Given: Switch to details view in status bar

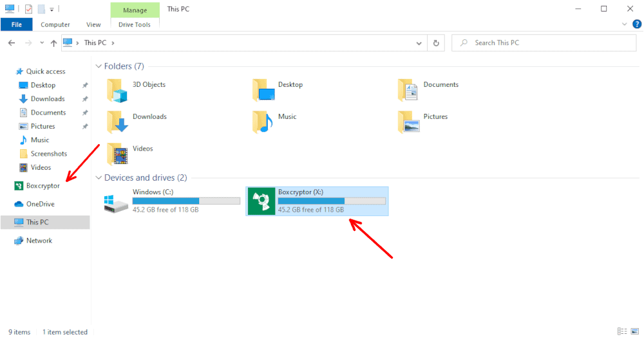Looking at the screenshot, I should pyautogui.click(x=622, y=331).
